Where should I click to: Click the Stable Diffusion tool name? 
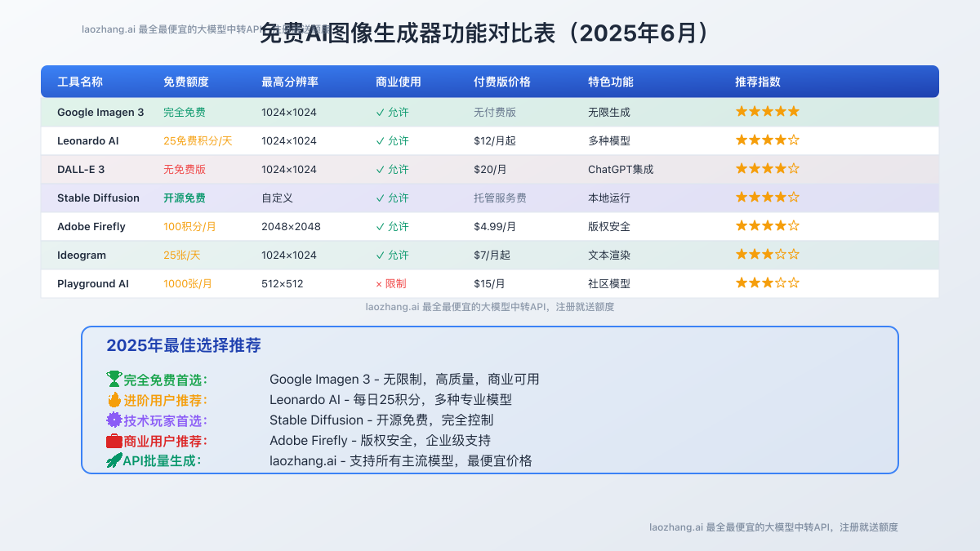click(x=98, y=198)
